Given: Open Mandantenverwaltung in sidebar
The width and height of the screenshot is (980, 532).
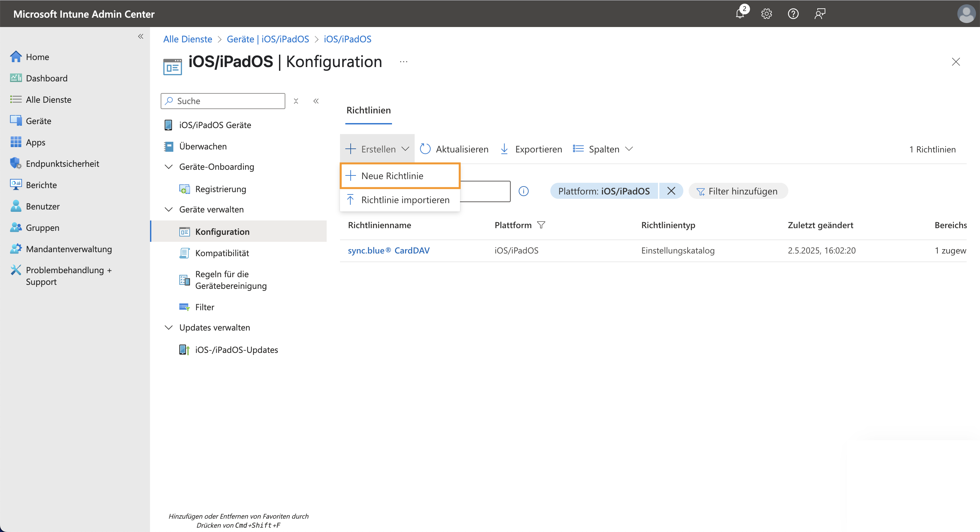Looking at the screenshot, I should click(x=61, y=248).
